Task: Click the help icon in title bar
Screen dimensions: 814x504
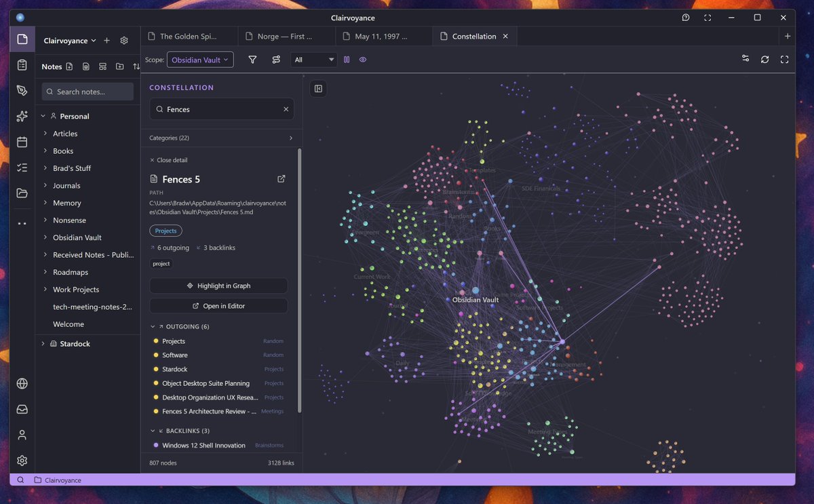Action: [686, 18]
